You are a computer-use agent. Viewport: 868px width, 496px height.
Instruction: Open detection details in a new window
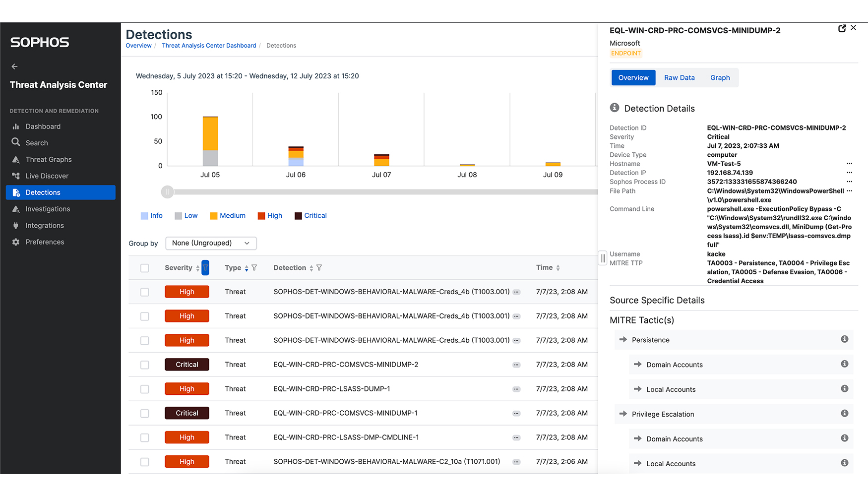click(842, 28)
